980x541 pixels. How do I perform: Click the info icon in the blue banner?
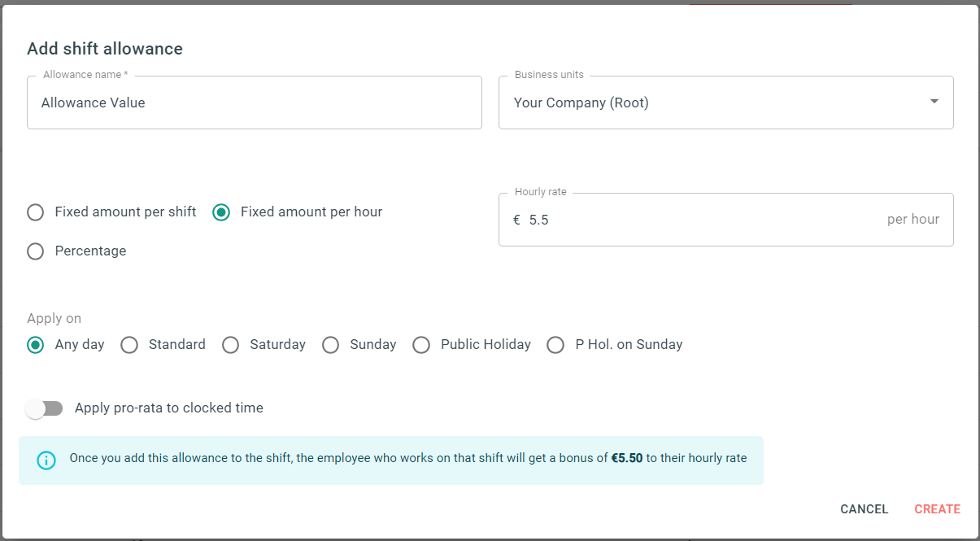46,460
